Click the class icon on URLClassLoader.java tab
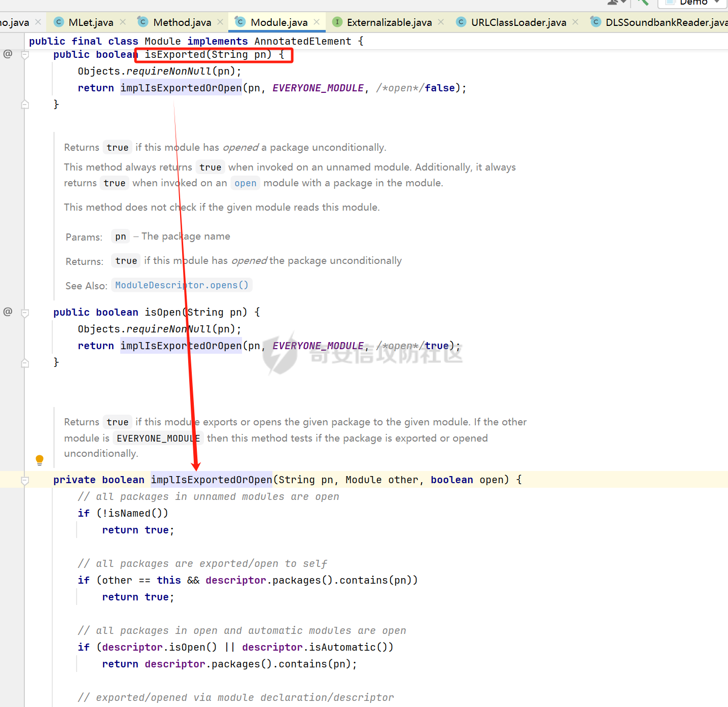Viewport: 728px width, 707px height. 461,22
